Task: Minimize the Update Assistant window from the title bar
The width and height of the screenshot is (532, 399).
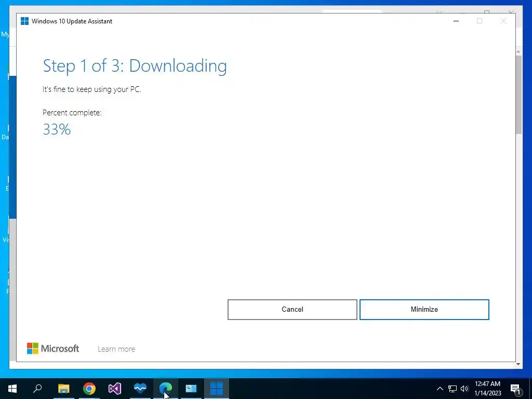Action: 456,21
